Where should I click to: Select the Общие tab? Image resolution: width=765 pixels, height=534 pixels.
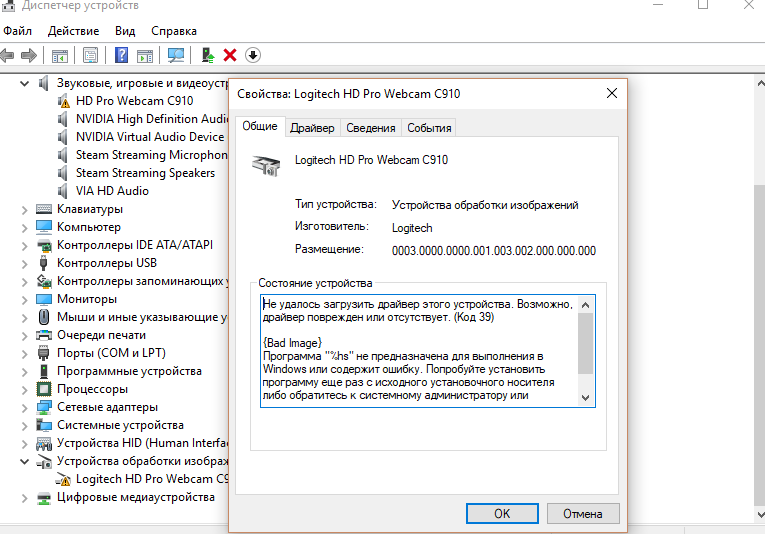(260, 126)
